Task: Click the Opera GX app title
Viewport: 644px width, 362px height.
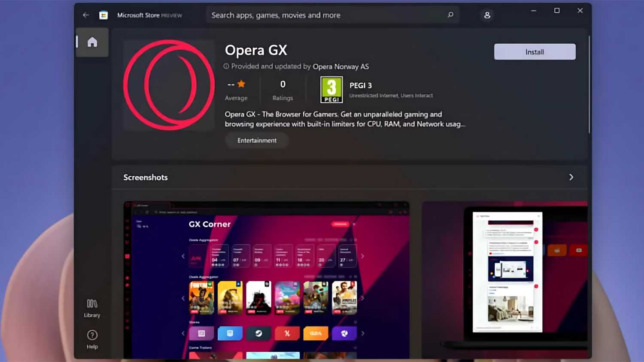Action: tap(256, 50)
